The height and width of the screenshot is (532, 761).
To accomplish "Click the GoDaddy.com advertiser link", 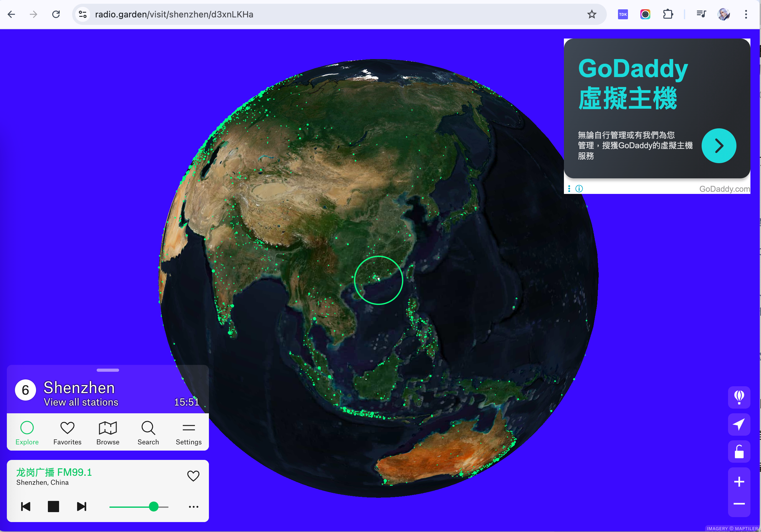I will pos(724,189).
